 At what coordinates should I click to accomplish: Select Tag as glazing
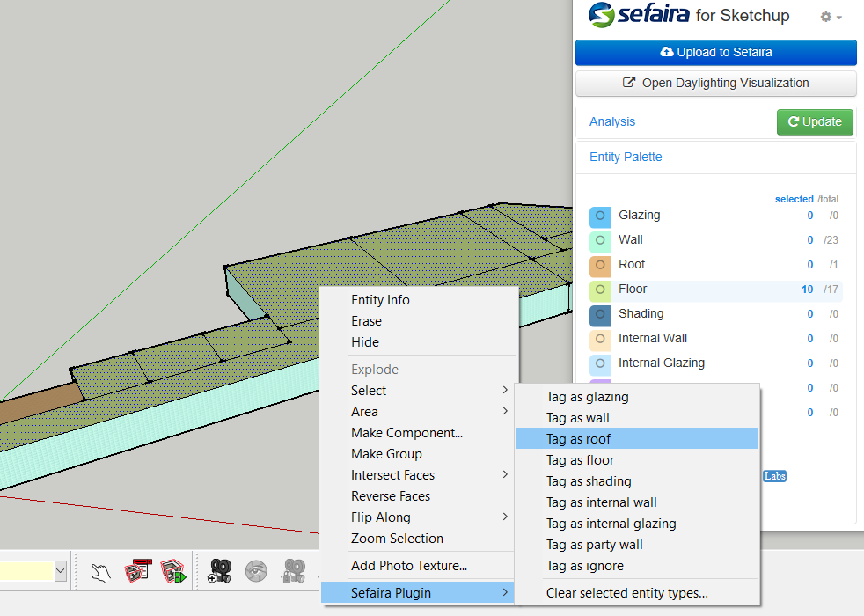tap(637, 397)
